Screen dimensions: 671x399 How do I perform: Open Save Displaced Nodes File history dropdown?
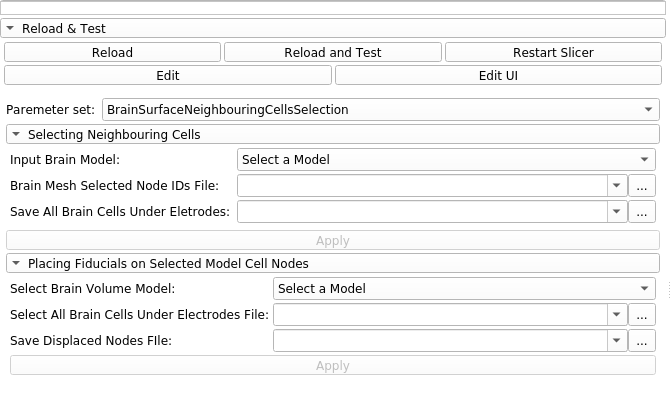point(617,340)
